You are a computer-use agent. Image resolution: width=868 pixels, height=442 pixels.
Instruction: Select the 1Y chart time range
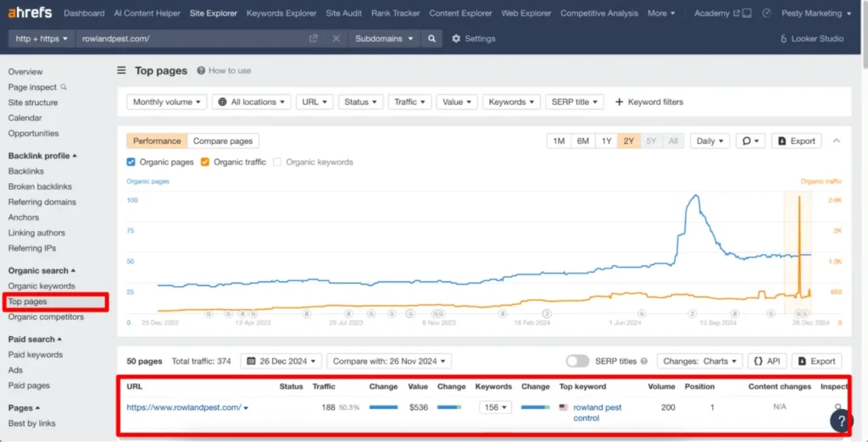(606, 141)
